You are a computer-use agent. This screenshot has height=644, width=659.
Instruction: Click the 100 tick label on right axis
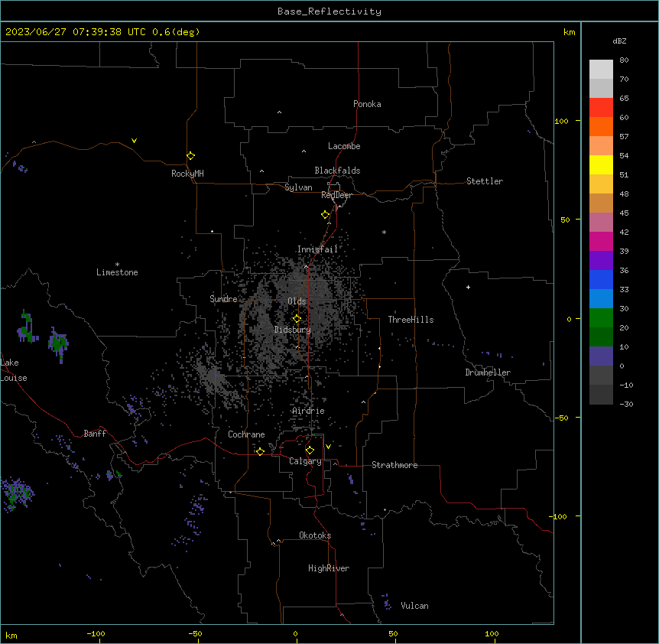(561, 121)
